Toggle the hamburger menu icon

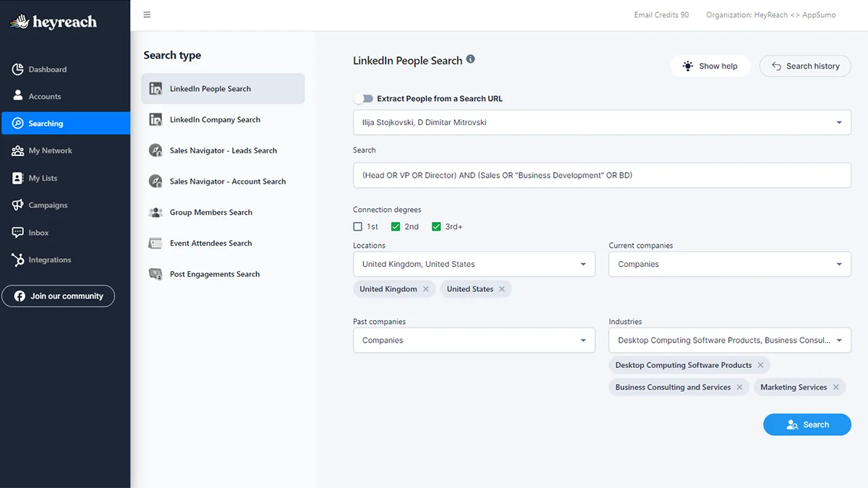147,14
